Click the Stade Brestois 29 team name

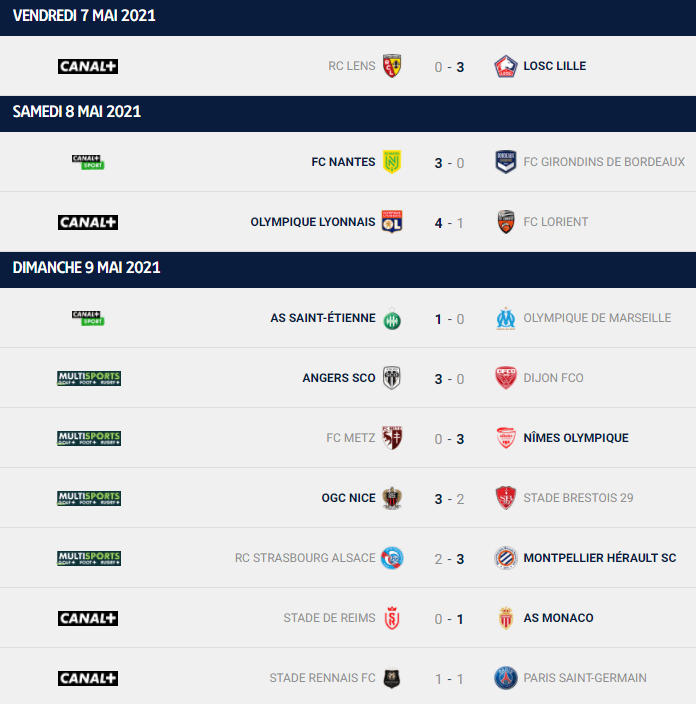pyautogui.click(x=578, y=498)
